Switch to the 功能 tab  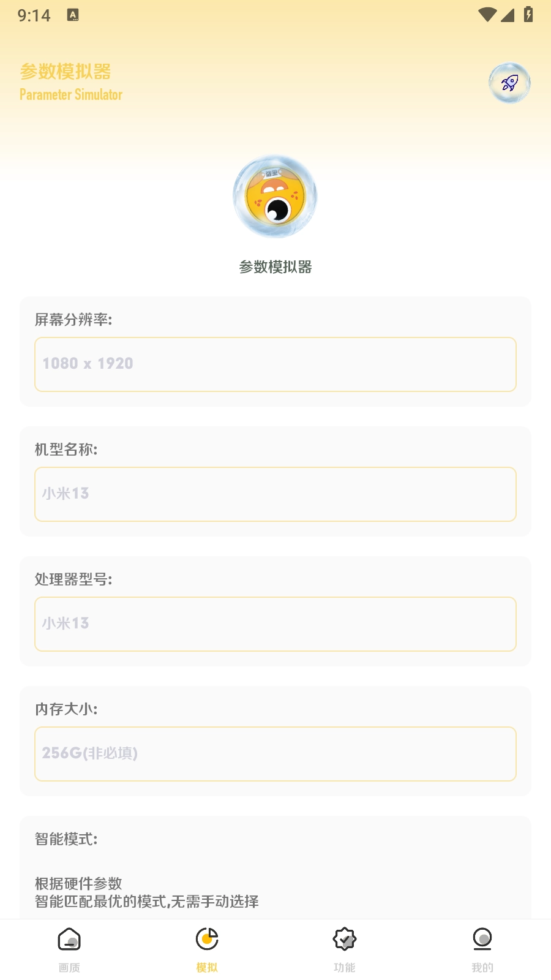345,949
